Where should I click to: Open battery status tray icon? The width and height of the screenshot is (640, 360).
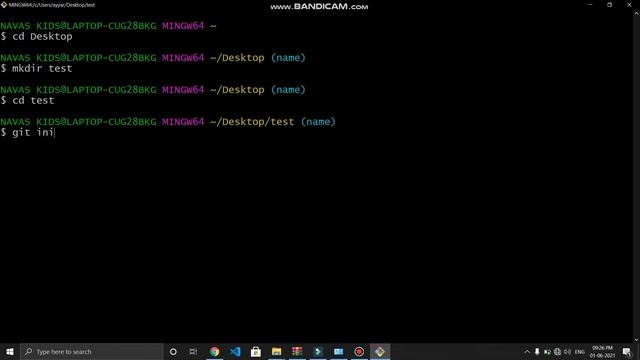pyautogui.click(x=547, y=352)
